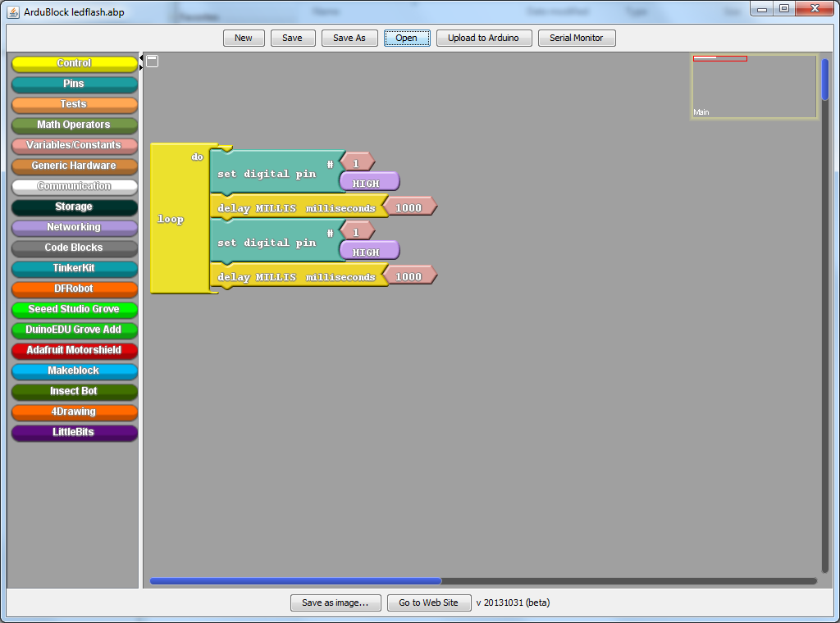840x623 pixels.
Task: Open the Control block drawer
Action: click(74, 63)
